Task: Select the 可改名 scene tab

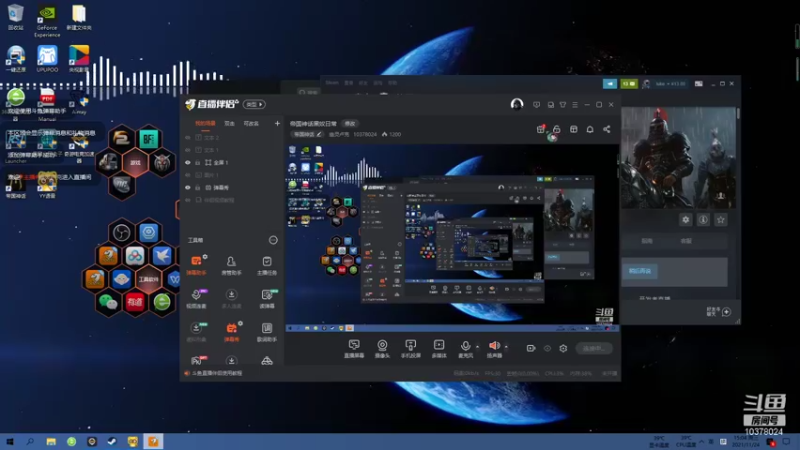Action: pyautogui.click(x=251, y=123)
